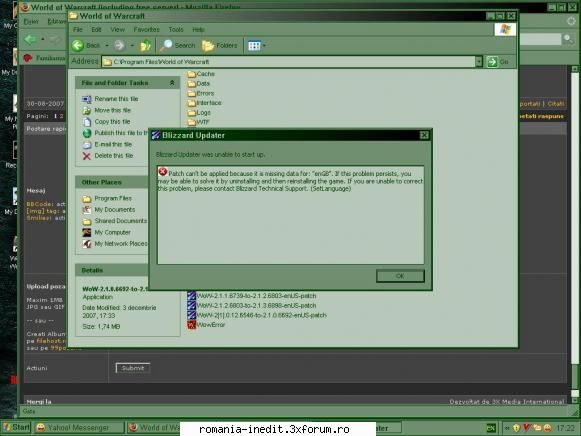The height and width of the screenshot is (436, 581).
Task: Select Rename this file task
Action: (116, 99)
